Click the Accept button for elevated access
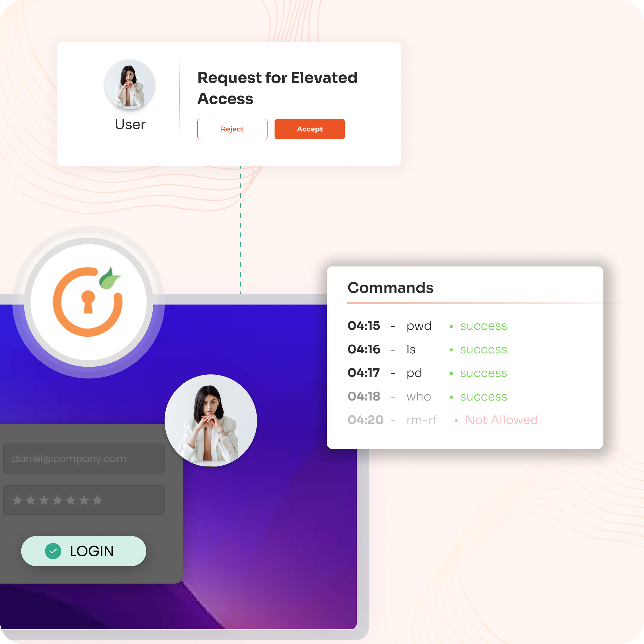Image resolution: width=644 pixels, height=644 pixels. click(x=310, y=128)
